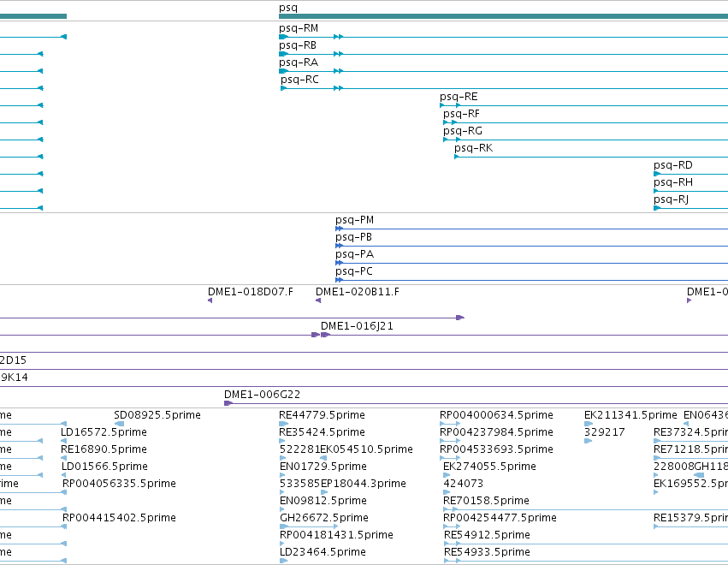This screenshot has height=565, width=728.
Task: Select the psq-PA protein label
Action: click(x=355, y=254)
